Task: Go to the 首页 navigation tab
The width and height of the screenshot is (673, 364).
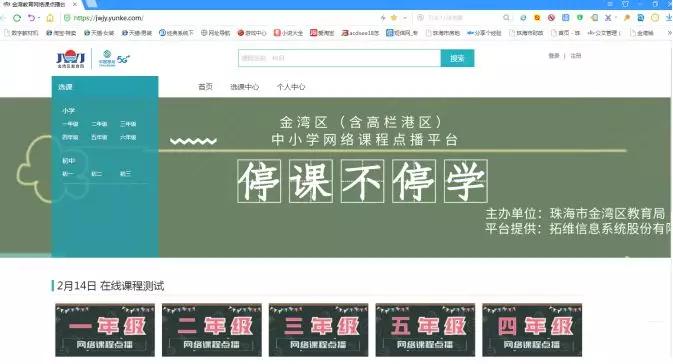Action: point(205,87)
